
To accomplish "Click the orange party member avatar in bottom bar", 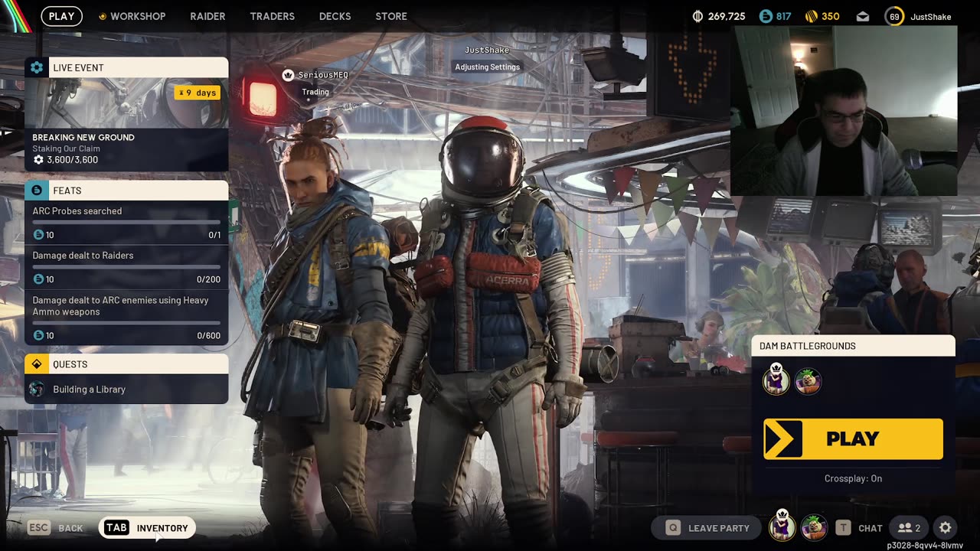I will 814,527.
